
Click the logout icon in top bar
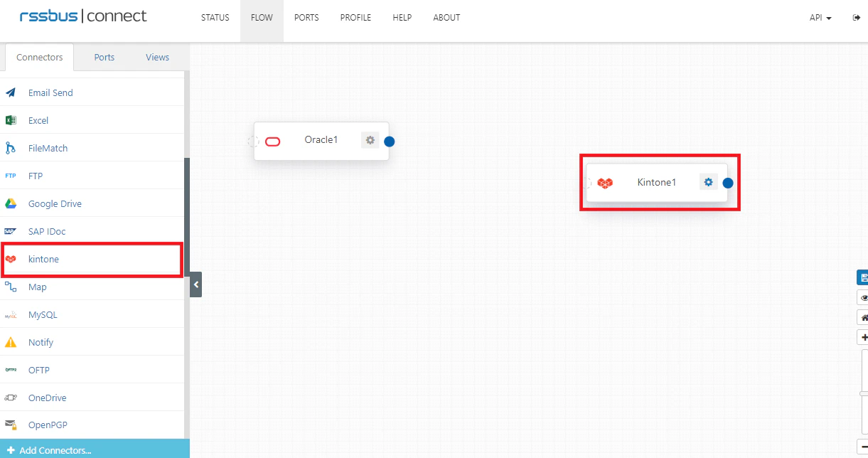(x=856, y=18)
